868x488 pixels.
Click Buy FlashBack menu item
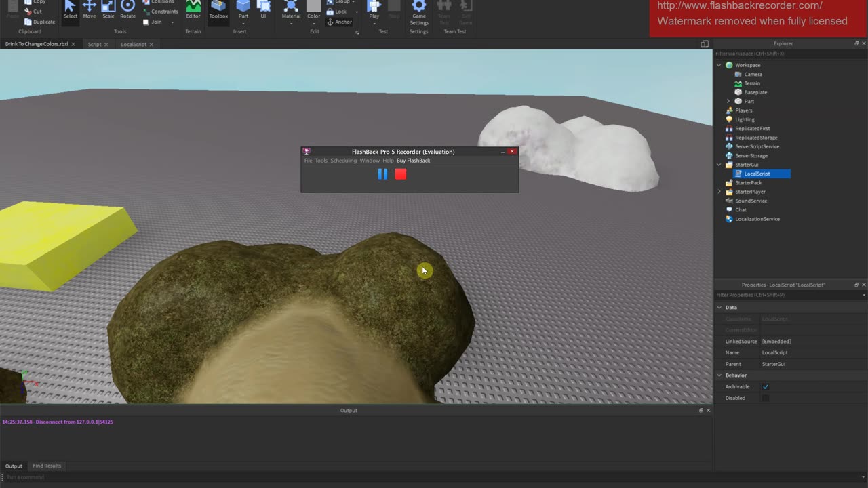(413, 161)
